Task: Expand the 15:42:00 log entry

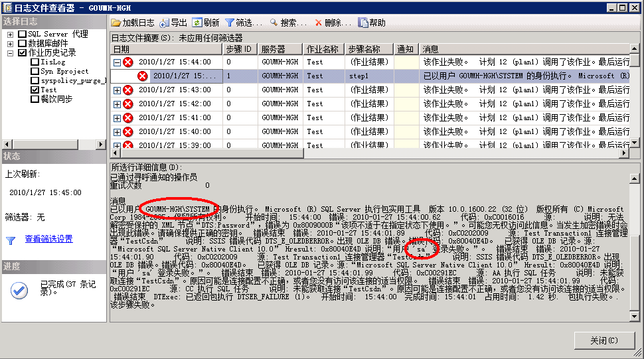Action: pyautogui.click(x=117, y=105)
